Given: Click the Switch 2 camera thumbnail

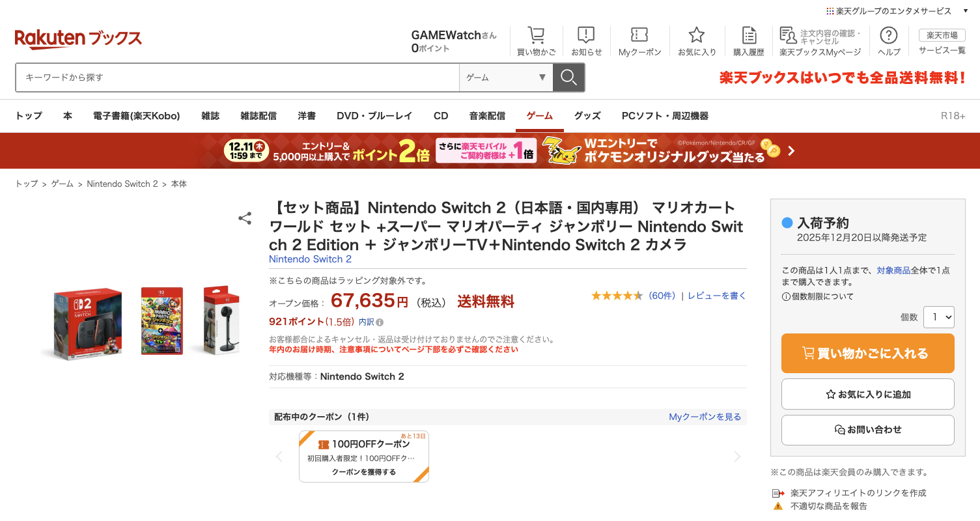Looking at the screenshot, I should [x=221, y=321].
